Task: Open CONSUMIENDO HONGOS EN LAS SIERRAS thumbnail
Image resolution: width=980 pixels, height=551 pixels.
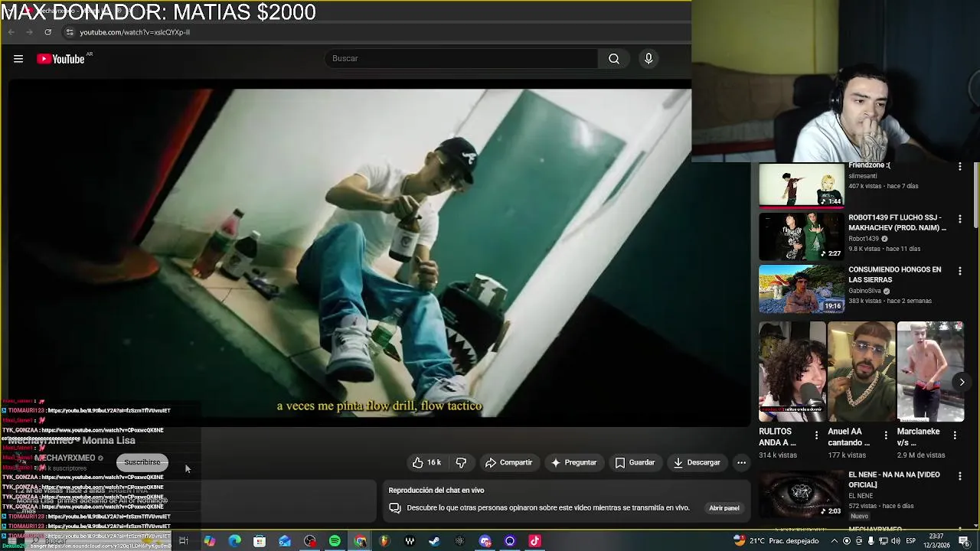Action: click(802, 289)
